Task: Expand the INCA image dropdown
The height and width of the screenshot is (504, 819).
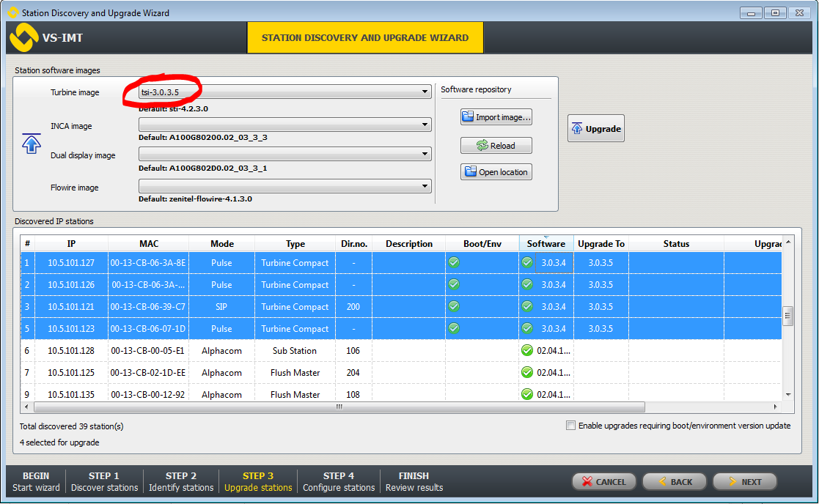Action: (x=425, y=125)
